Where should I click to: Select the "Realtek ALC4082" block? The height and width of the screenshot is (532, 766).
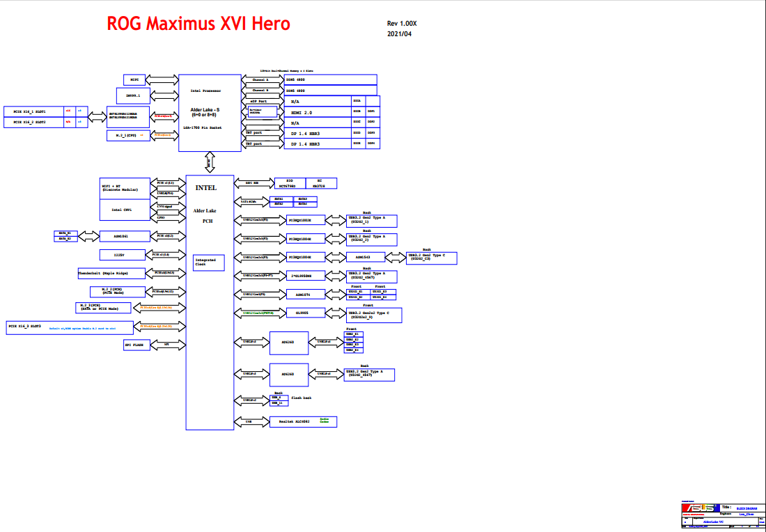pos(303,421)
